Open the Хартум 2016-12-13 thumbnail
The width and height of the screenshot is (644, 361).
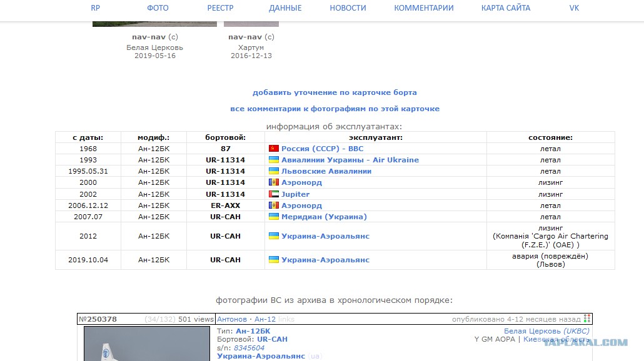click(251, 24)
